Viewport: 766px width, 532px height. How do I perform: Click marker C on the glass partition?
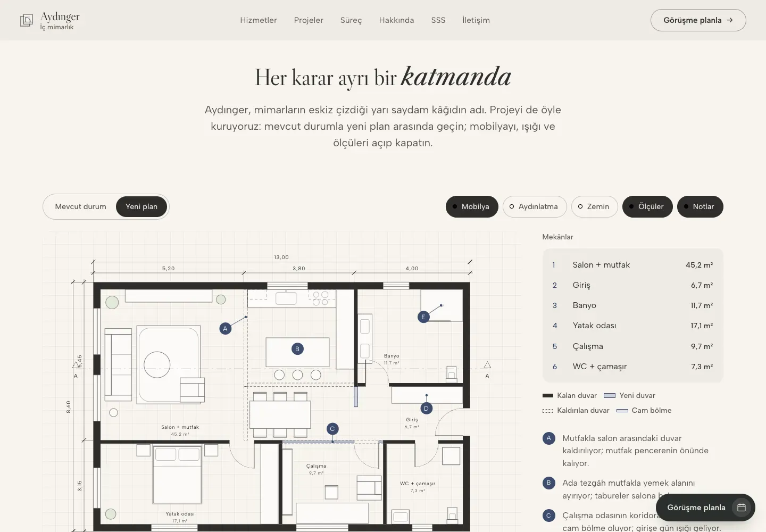pos(332,429)
